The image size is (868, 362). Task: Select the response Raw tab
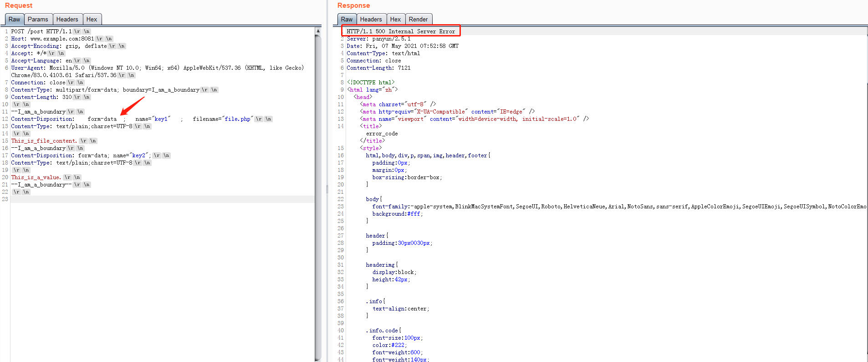pos(347,19)
